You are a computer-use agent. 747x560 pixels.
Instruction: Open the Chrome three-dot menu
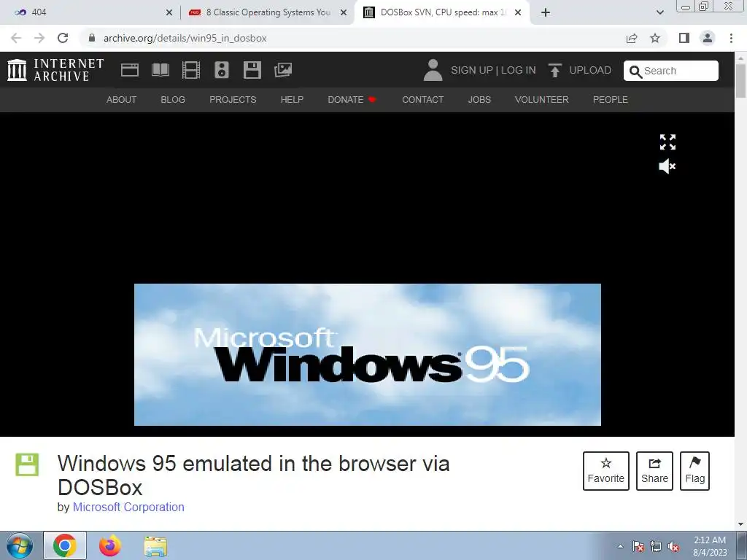click(731, 38)
